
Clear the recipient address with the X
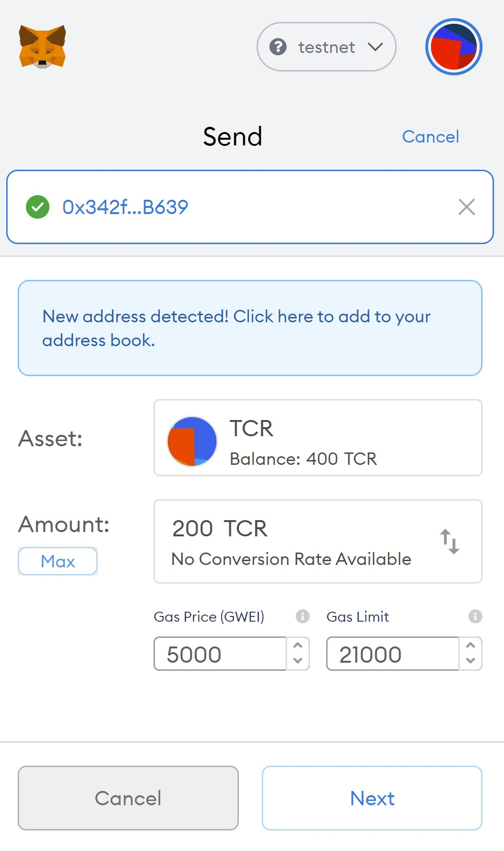(x=466, y=207)
